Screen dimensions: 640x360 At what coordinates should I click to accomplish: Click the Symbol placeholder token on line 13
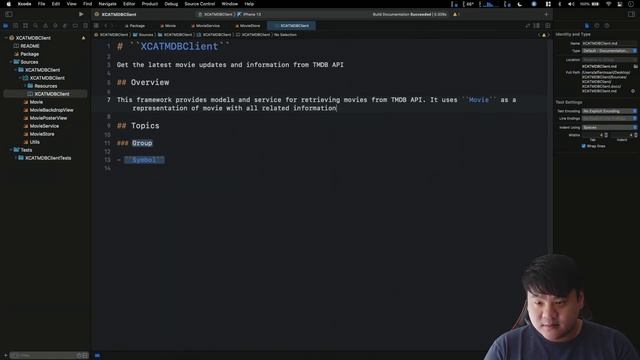(144, 160)
